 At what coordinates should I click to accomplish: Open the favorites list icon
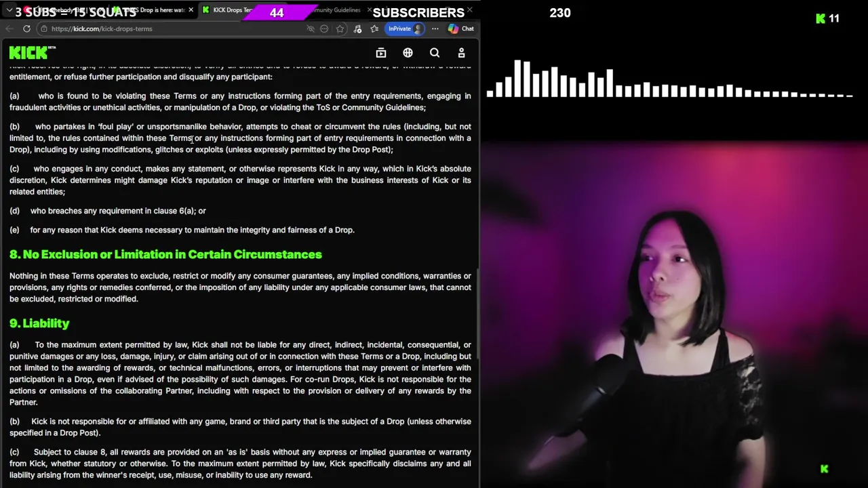coord(374,28)
